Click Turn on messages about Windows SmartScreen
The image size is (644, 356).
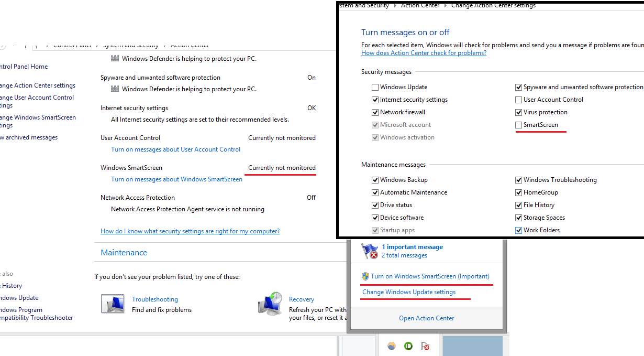point(176,179)
